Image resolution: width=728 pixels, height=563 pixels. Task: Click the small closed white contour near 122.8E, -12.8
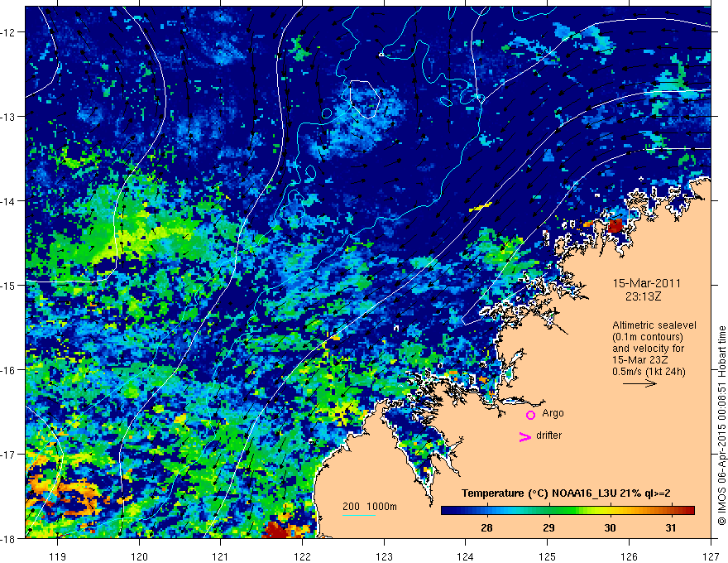366,99
